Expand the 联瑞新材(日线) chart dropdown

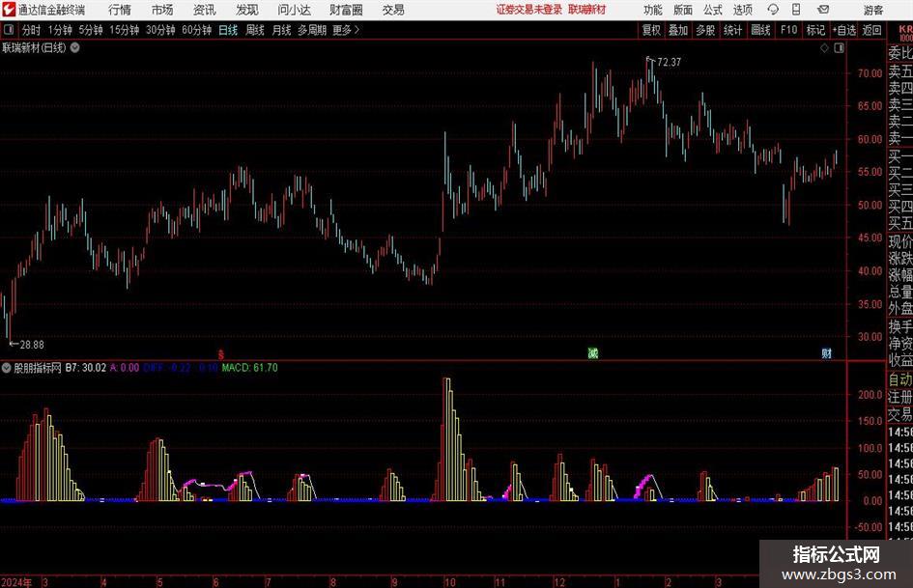coord(75,47)
